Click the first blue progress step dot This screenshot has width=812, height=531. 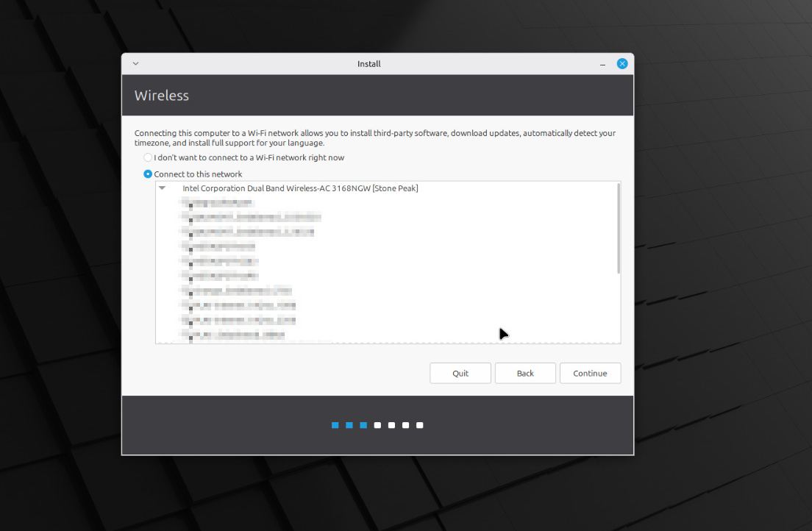335,425
